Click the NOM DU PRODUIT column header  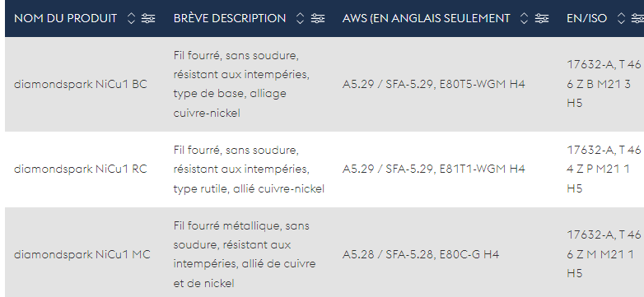point(65,18)
